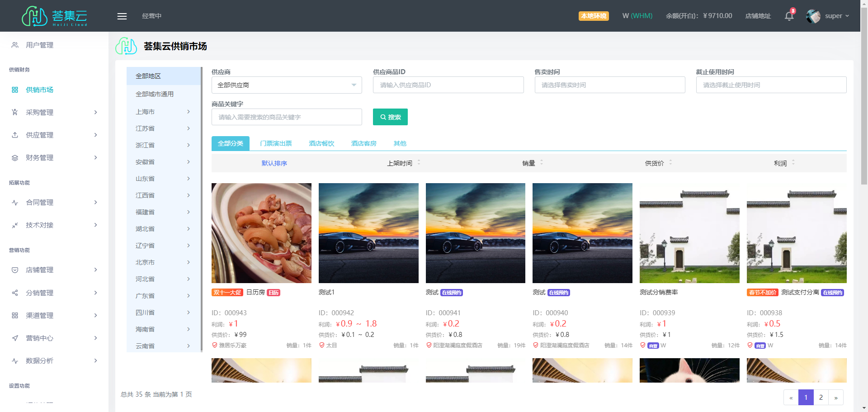The width and height of the screenshot is (868, 412).
Task: Click sort arrows beside 利润
Action: [x=793, y=162]
